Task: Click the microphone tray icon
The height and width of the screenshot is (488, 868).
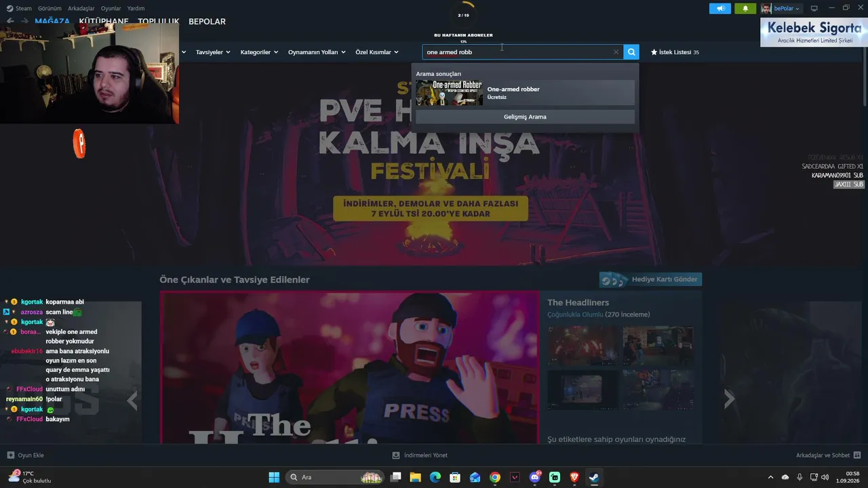Action: pyautogui.click(x=800, y=477)
